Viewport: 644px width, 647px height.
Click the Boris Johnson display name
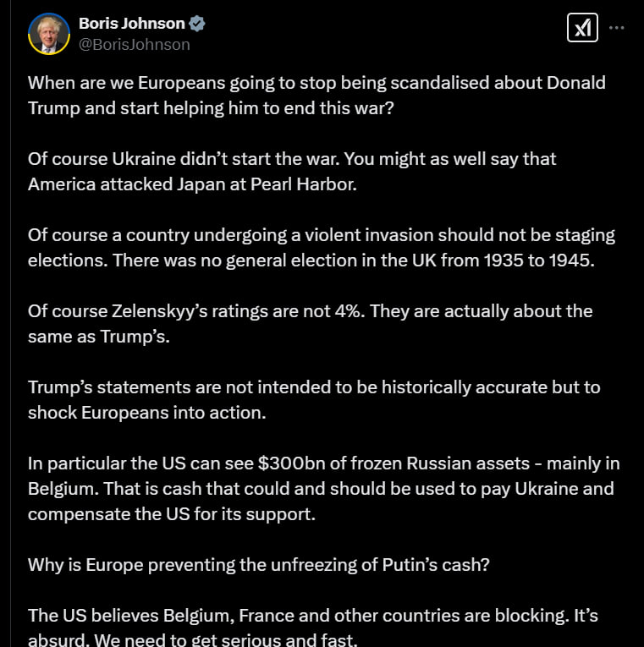pos(132,24)
